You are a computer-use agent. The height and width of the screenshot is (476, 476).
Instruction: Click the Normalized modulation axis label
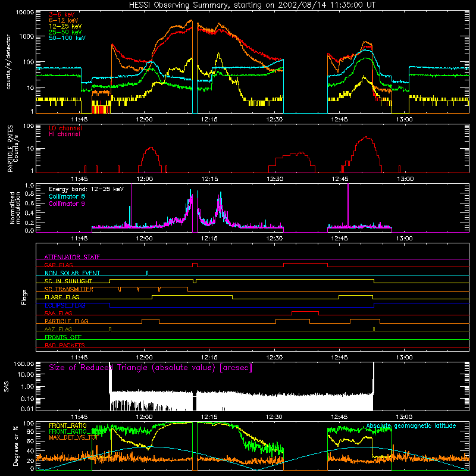tap(15, 208)
